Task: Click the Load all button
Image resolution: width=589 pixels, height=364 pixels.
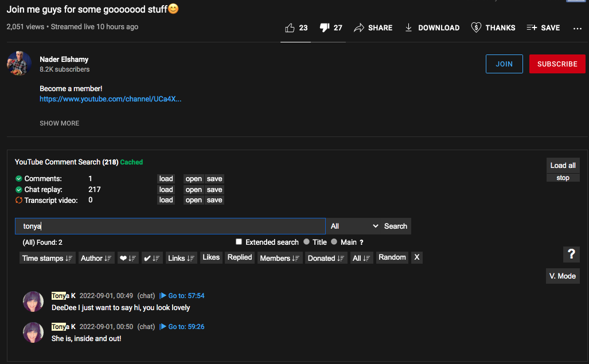Action: pyautogui.click(x=563, y=166)
